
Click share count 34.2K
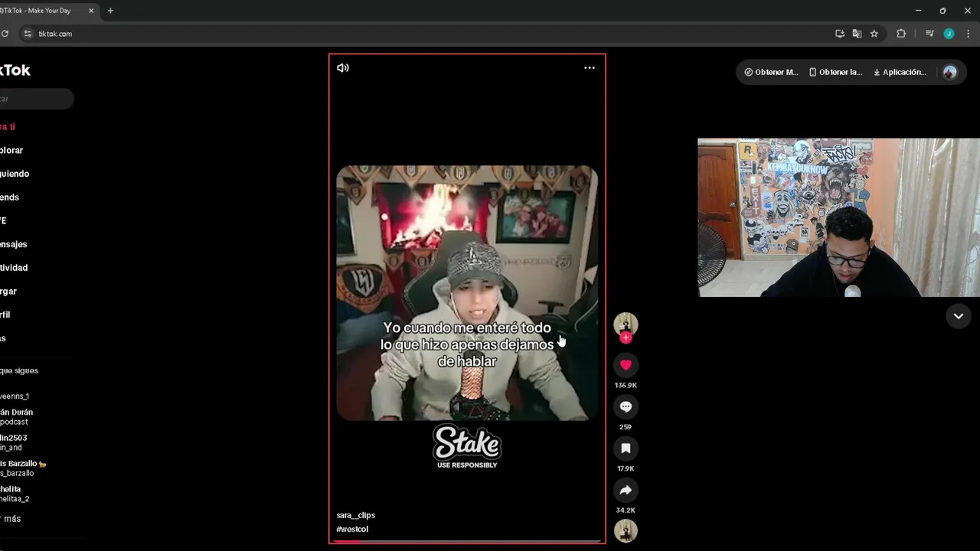626,510
